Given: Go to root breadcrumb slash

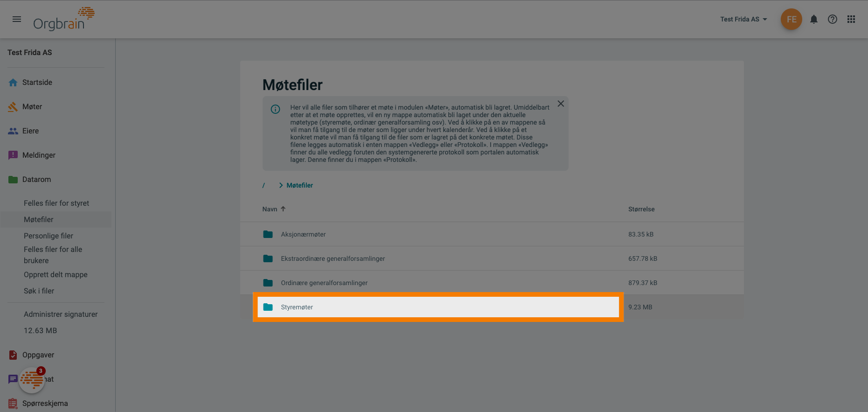Looking at the screenshot, I should pyautogui.click(x=264, y=185).
